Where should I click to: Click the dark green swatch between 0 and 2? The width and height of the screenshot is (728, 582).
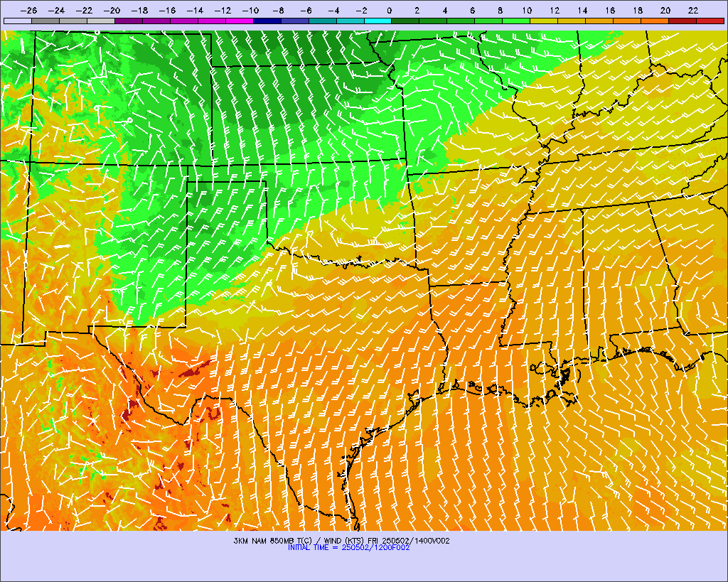pos(406,21)
